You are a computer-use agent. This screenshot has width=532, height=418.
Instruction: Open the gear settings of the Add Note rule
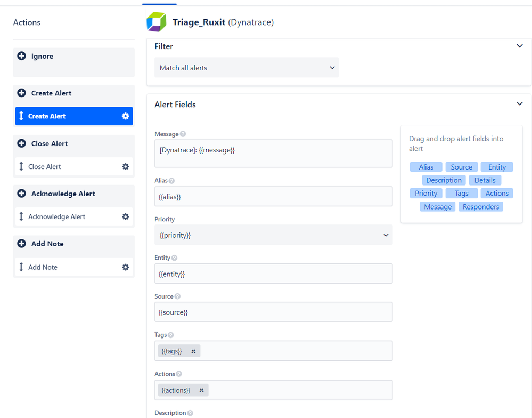[x=126, y=267]
